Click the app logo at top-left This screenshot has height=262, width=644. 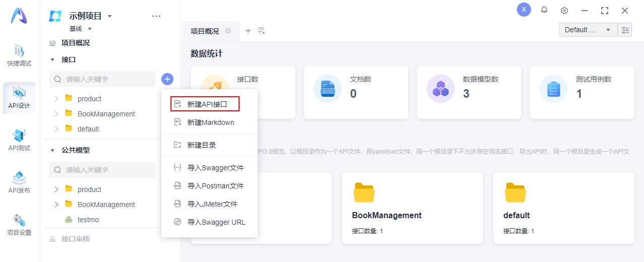pos(19,16)
